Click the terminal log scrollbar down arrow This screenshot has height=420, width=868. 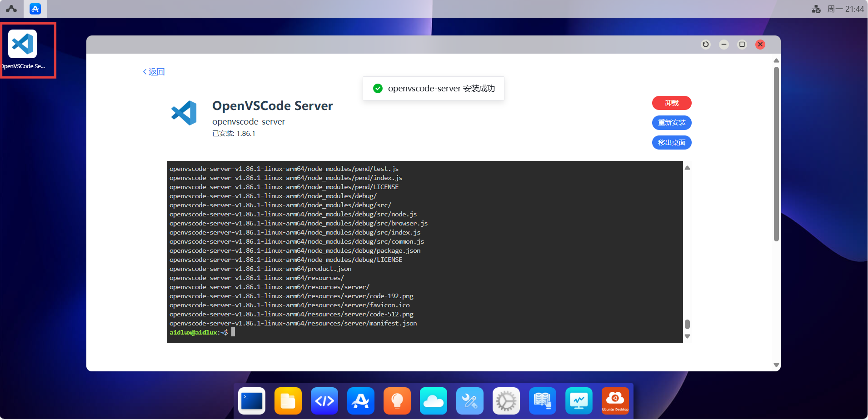(x=687, y=336)
